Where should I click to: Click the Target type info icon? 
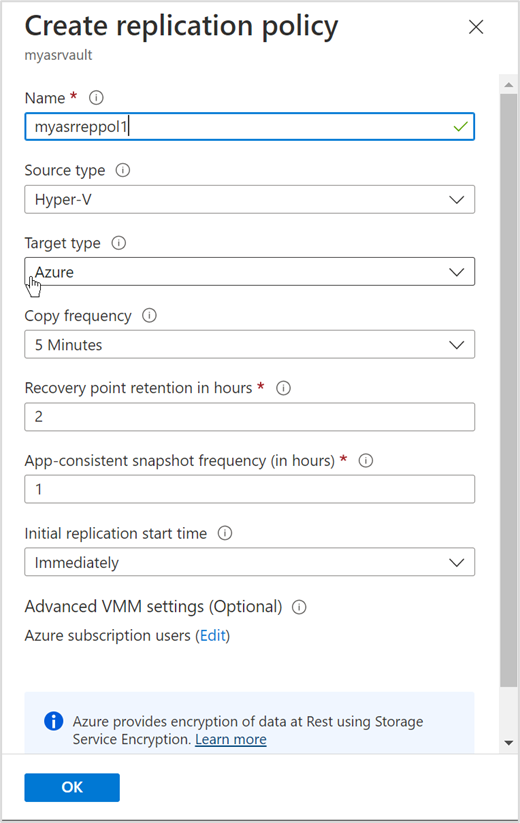[x=119, y=243]
